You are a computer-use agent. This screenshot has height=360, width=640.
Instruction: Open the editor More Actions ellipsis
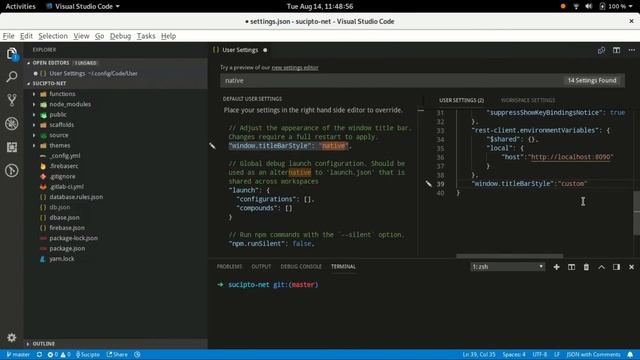pyautogui.click(x=631, y=50)
